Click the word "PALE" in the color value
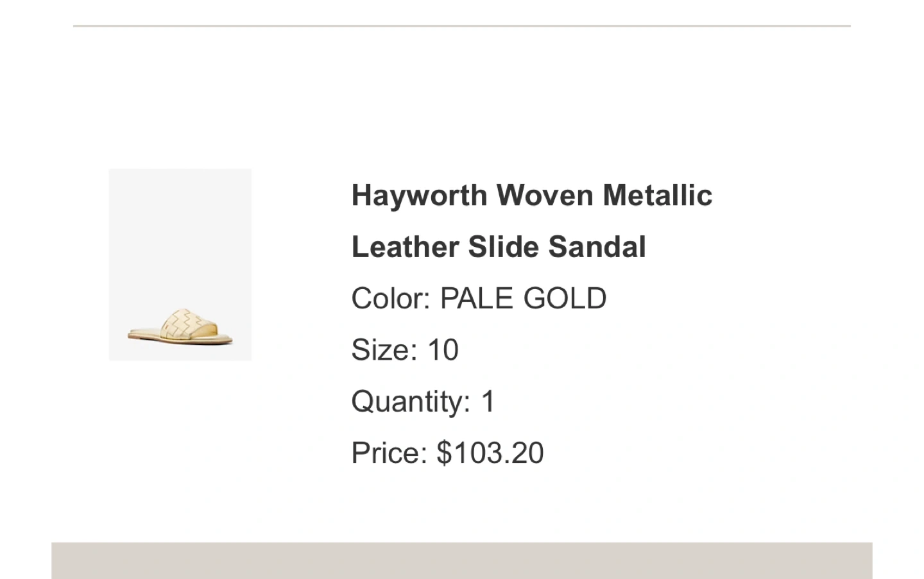Screen dimensions: 924x579 (476, 299)
